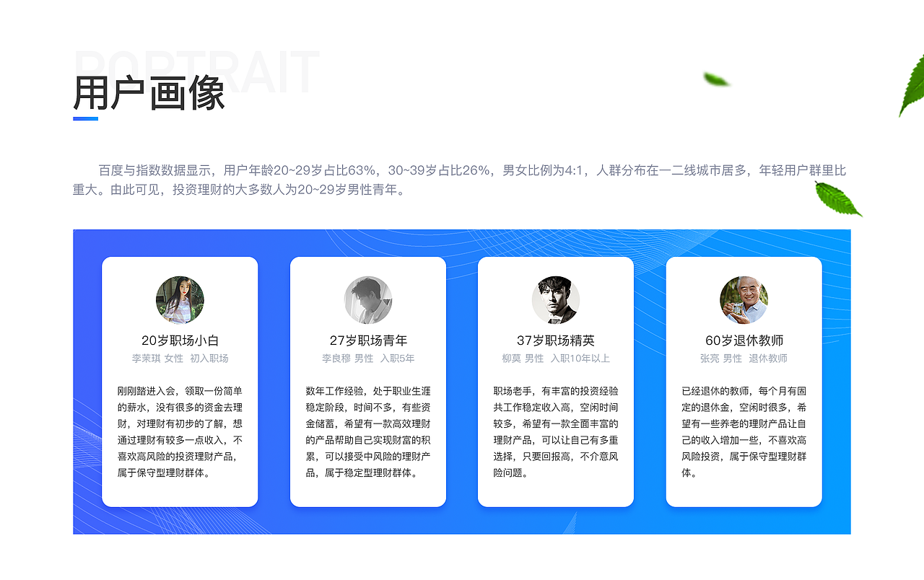924x580 pixels.
Task: Click the avatar photo of 37岁职场精英
Action: pyautogui.click(x=556, y=299)
